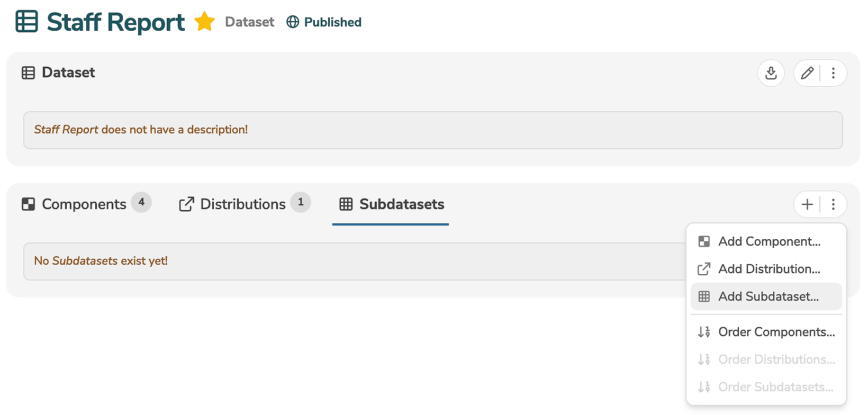Toggle the three-dot menu beside plus button
This screenshot has width=868, height=415.
click(x=833, y=204)
